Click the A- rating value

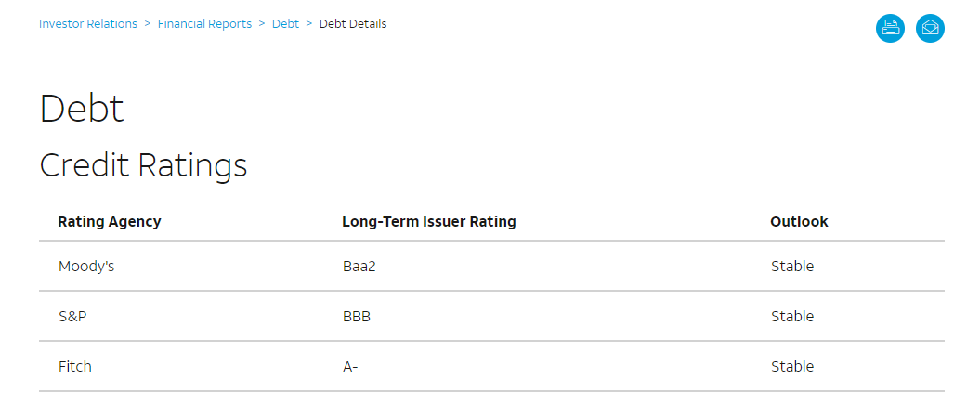[x=350, y=366]
